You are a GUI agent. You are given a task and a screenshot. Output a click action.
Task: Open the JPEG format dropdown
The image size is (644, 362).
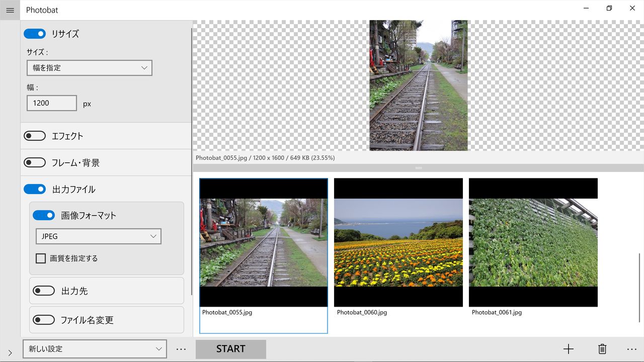99,236
